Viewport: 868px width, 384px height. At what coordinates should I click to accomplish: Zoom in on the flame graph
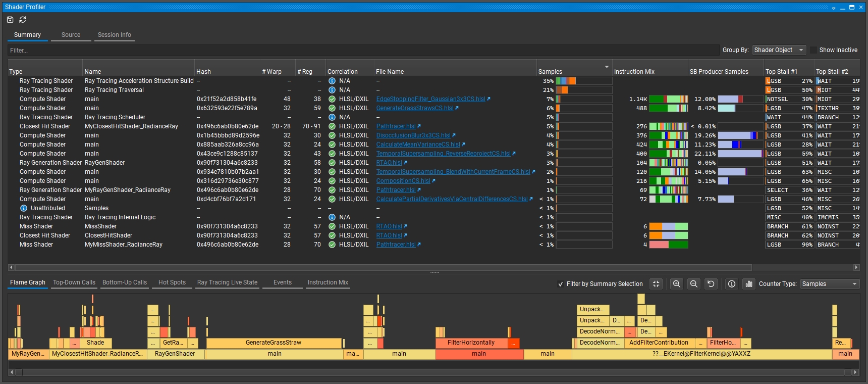point(677,284)
